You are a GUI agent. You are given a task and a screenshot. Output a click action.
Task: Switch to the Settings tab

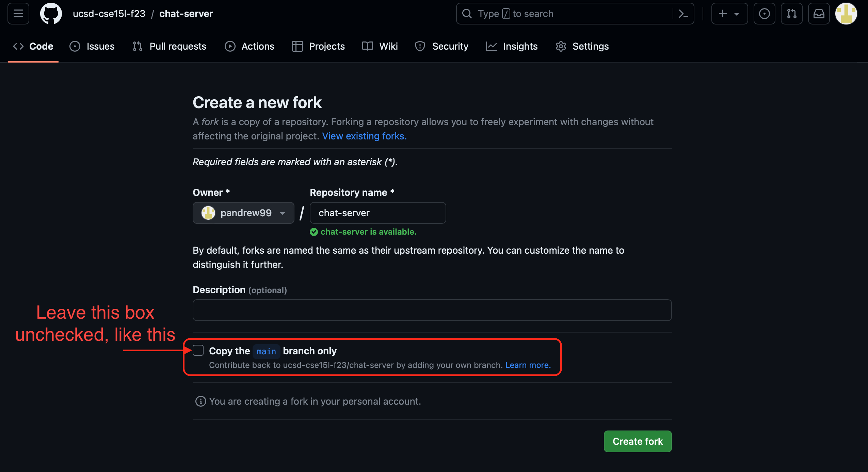tap(582, 46)
